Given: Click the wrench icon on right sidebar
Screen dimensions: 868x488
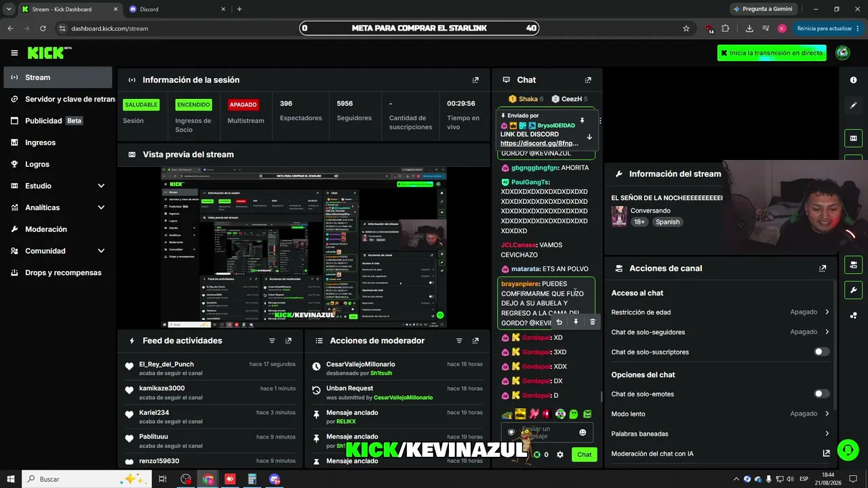Looking at the screenshot, I should (853, 291).
